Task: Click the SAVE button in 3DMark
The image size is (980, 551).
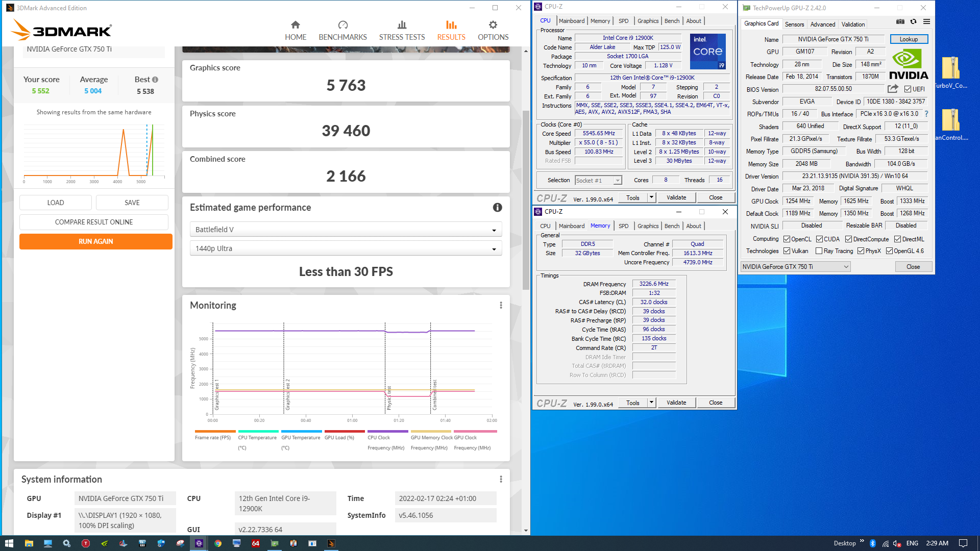Action: point(132,203)
